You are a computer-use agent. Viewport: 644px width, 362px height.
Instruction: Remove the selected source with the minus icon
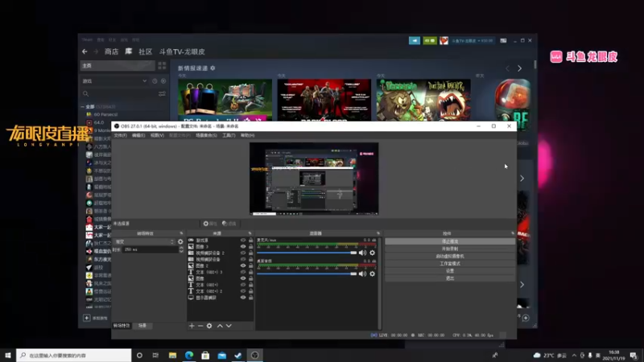click(200, 326)
